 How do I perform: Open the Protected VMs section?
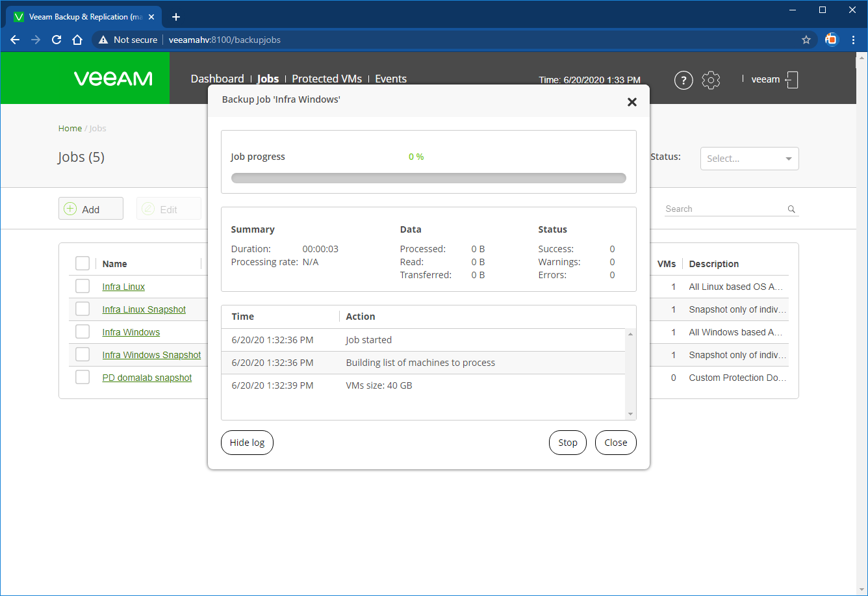coord(327,78)
